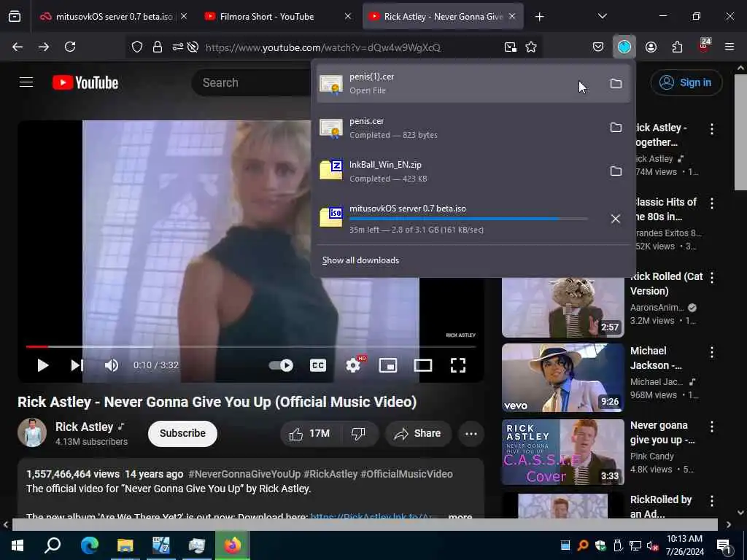
Task: Switch to the Filmora Short - YouTube tab
Action: (x=278, y=17)
